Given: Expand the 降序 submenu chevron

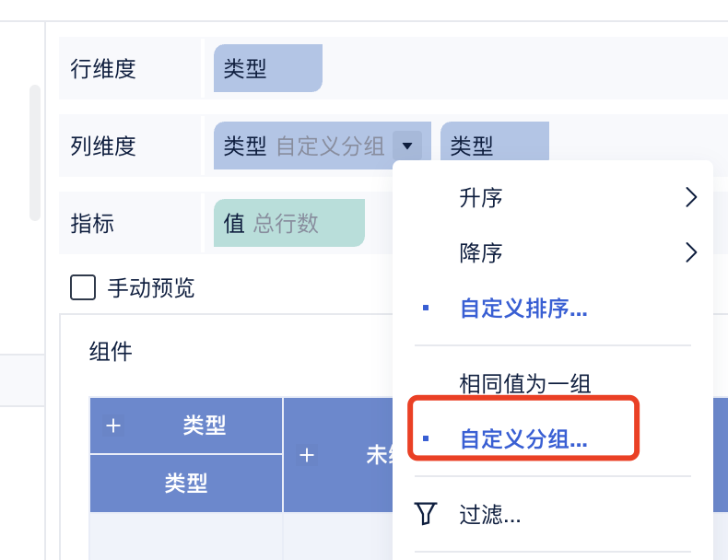Looking at the screenshot, I should pos(691,253).
